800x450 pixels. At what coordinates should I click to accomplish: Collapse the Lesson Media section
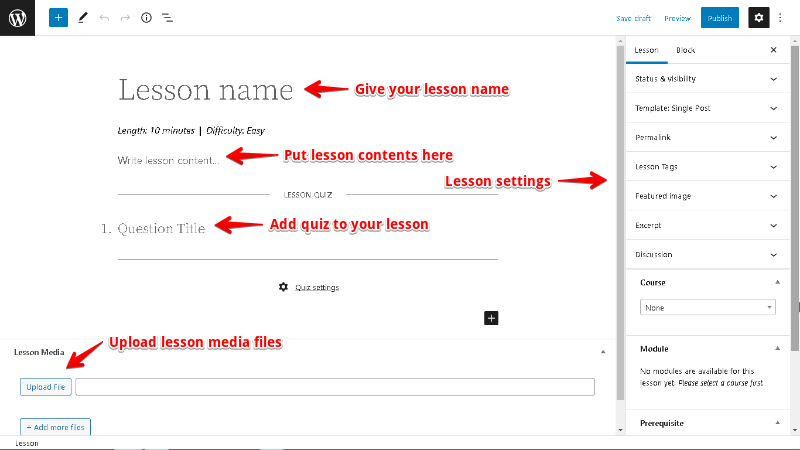click(603, 352)
